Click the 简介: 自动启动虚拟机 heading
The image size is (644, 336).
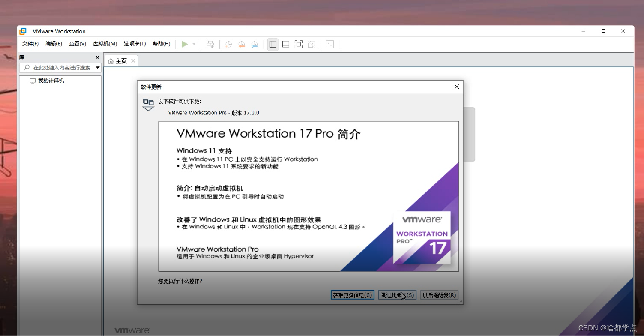210,188
